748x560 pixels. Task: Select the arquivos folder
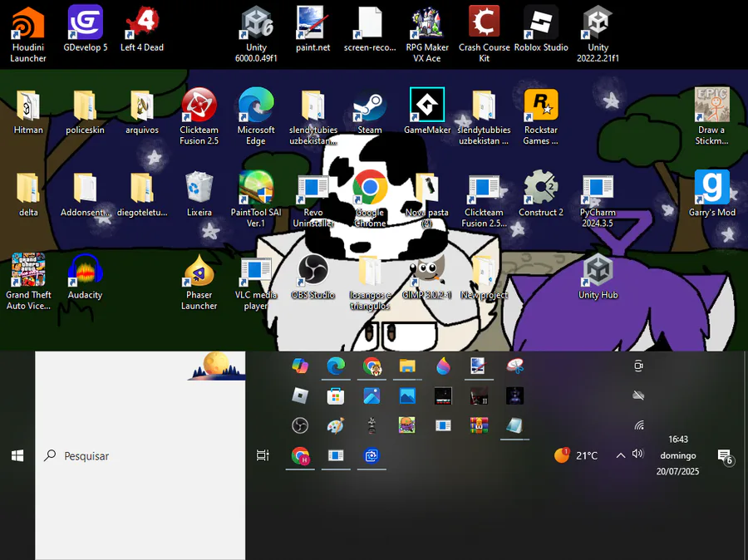[x=142, y=112]
